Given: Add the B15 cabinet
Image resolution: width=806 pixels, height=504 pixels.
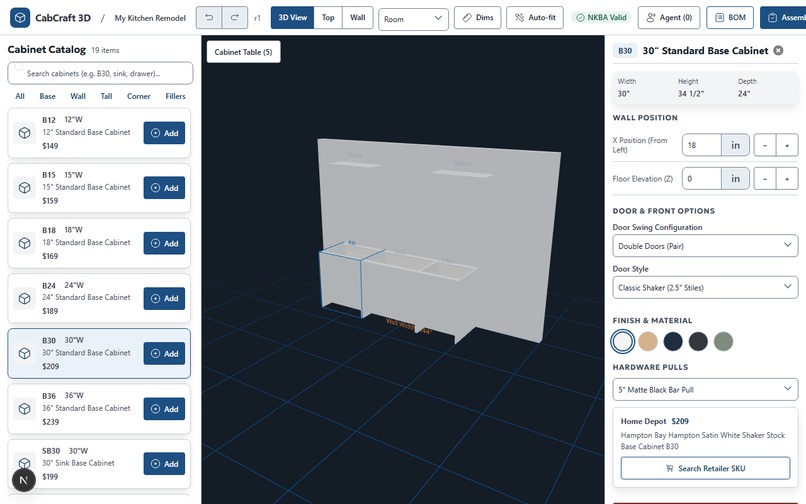Looking at the screenshot, I should [x=164, y=188].
